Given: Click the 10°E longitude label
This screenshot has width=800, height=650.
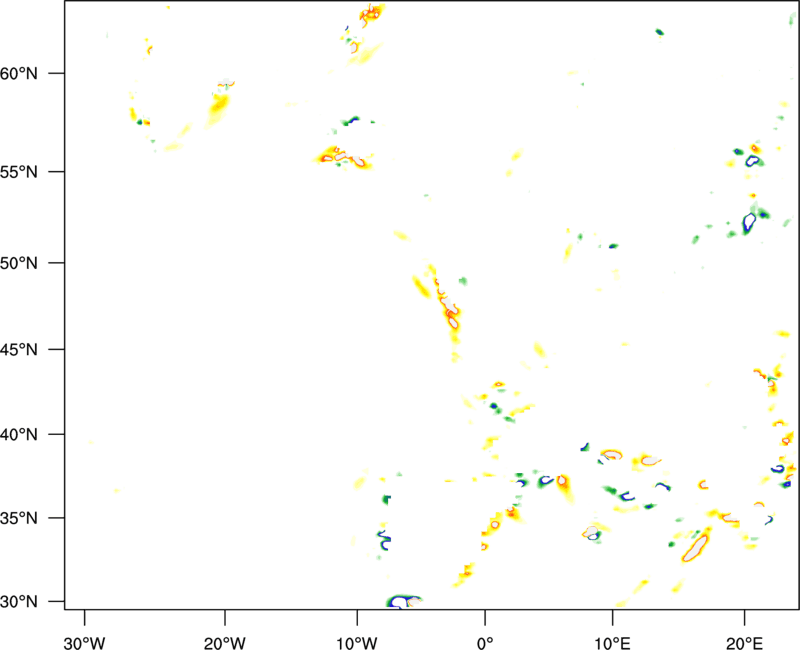Looking at the screenshot, I should point(612,643).
